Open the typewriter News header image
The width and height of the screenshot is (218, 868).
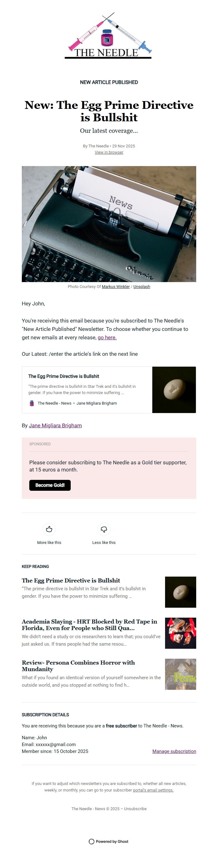[x=109, y=224]
